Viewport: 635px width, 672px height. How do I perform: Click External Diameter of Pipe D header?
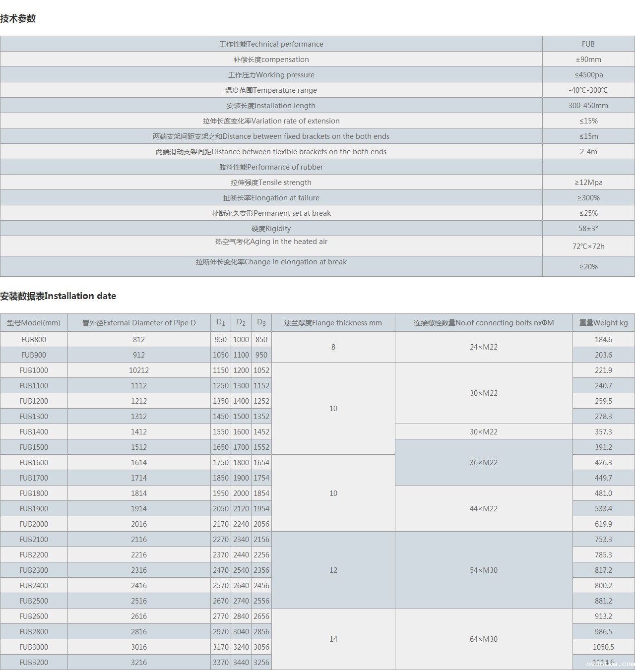pyautogui.click(x=139, y=323)
